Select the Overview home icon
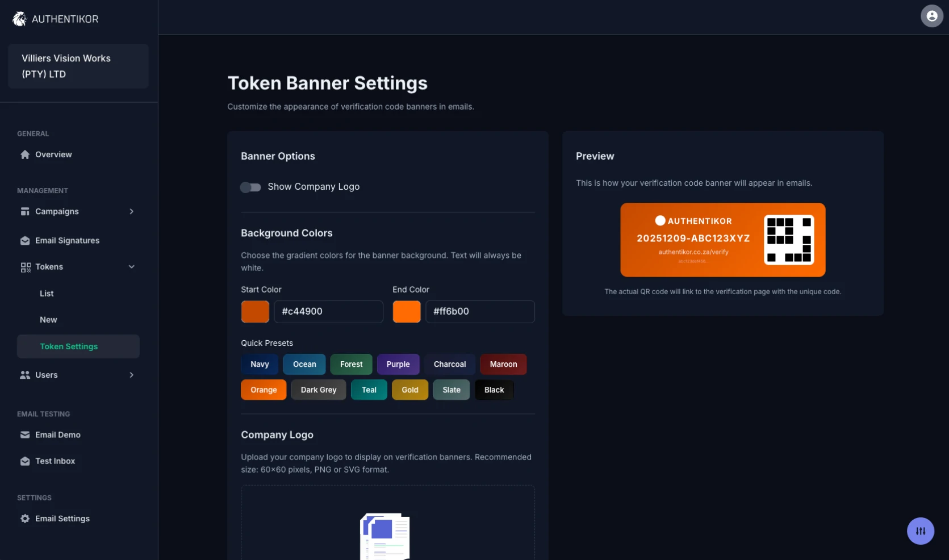The image size is (949, 560). coord(24,154)
